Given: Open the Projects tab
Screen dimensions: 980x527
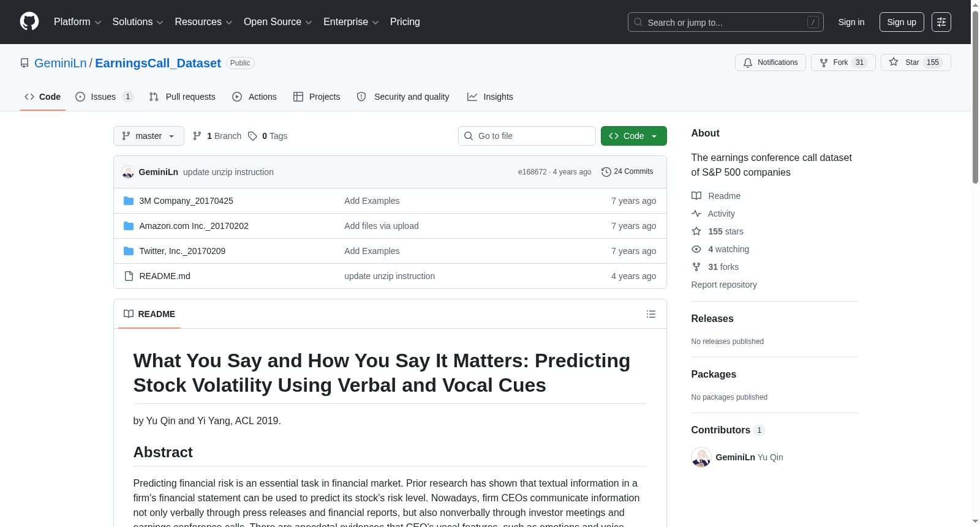Looking at the screenshot, I should [x=317, y=97].
